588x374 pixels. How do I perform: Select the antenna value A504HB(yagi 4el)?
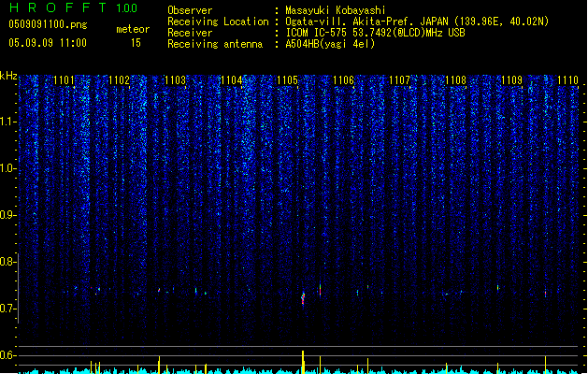[x=330, y=44]
